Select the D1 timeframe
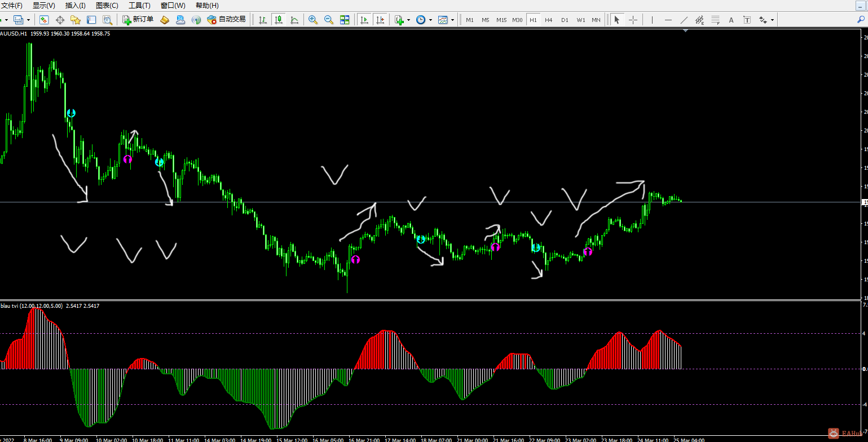Viewport: 868px width, 442px height. pos(565,20)
